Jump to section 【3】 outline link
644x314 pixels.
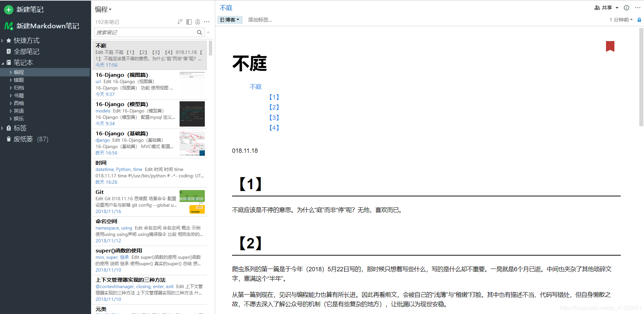(x=274, y=117)
